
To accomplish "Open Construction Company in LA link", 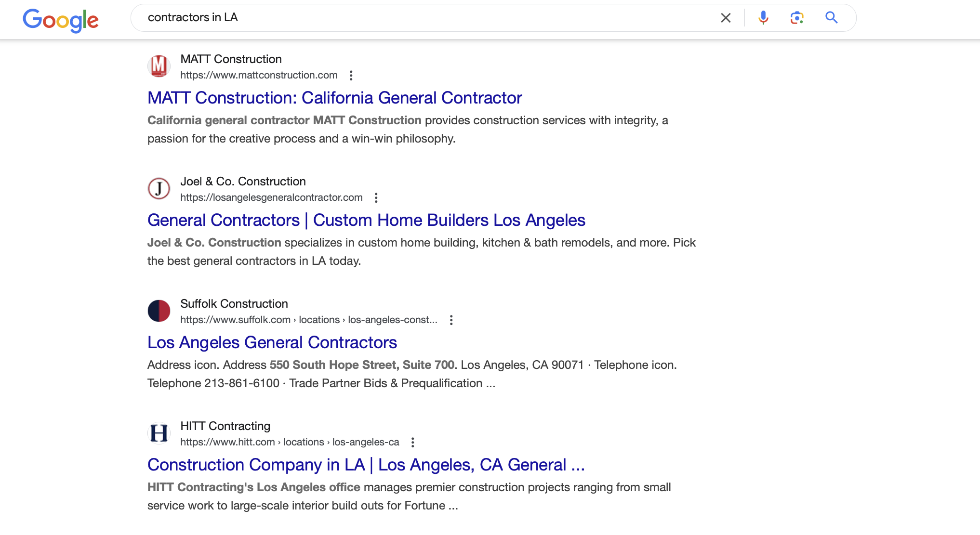I will coord(366,465).
